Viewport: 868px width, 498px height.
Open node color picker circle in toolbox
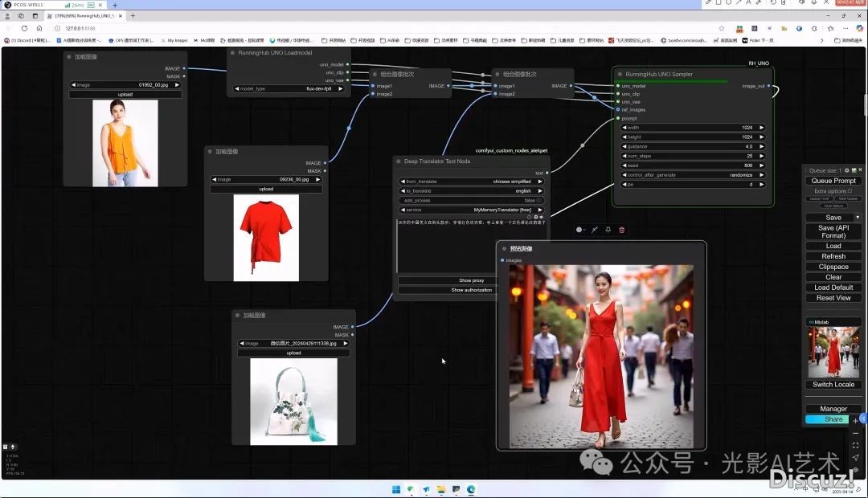pos(580,230)
